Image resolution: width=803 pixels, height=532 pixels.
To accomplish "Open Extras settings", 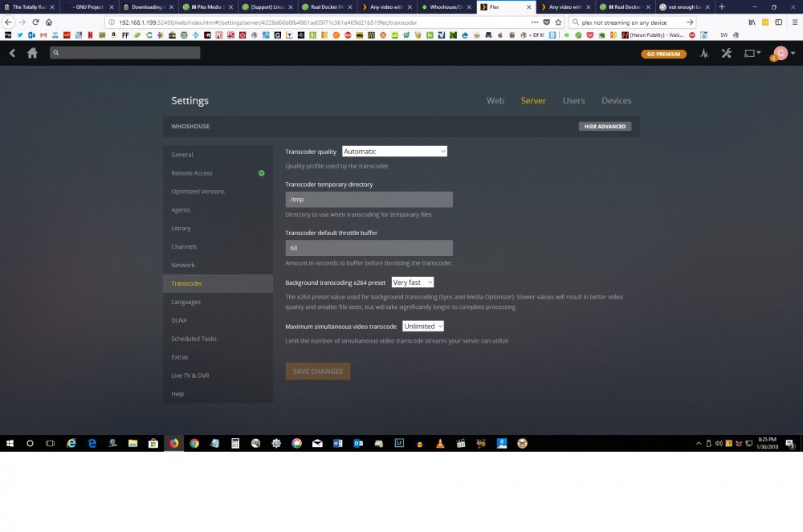I will [218, 357].
